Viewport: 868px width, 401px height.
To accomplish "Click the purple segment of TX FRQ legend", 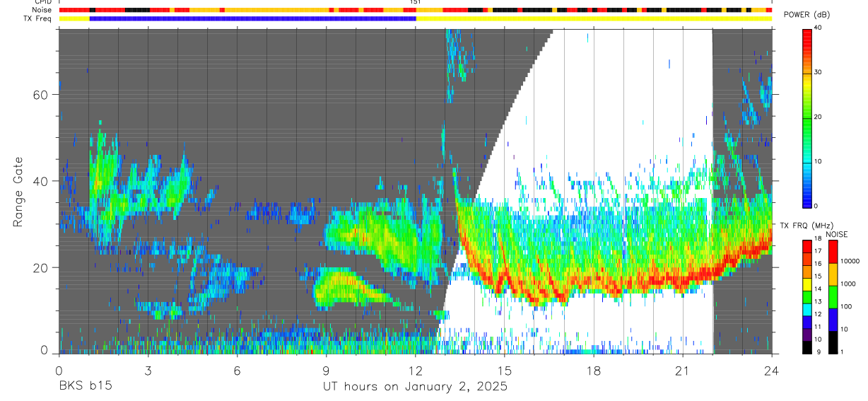I will click(807, 335).
